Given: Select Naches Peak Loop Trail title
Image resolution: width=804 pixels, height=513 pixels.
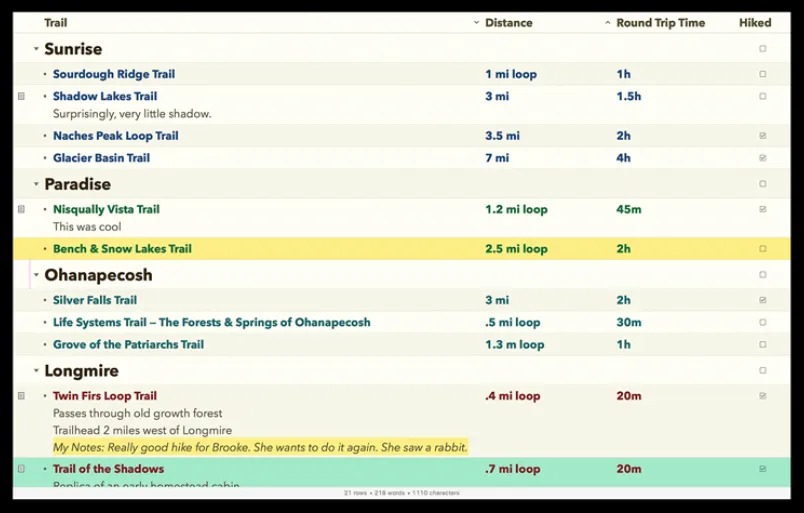Looking at the screenshot, I should click(115, 135).
